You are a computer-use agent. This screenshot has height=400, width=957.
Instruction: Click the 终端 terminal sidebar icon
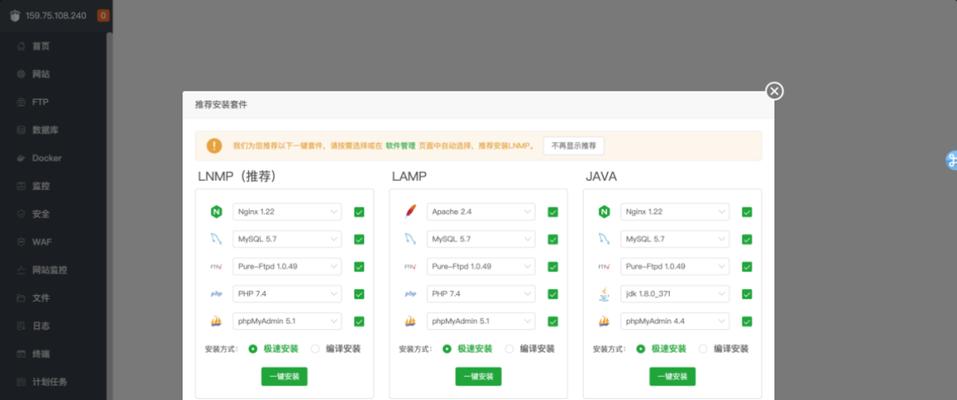pos(21,354)
